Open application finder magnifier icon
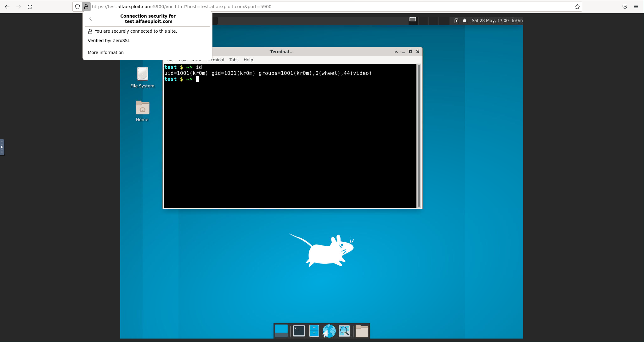 [x=344, y=331]
